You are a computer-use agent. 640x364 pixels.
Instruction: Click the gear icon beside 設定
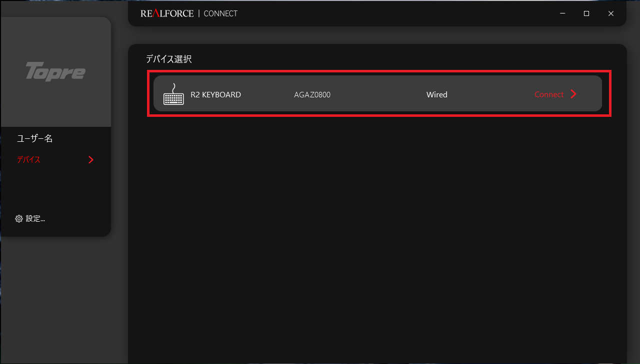click(19, 219)
